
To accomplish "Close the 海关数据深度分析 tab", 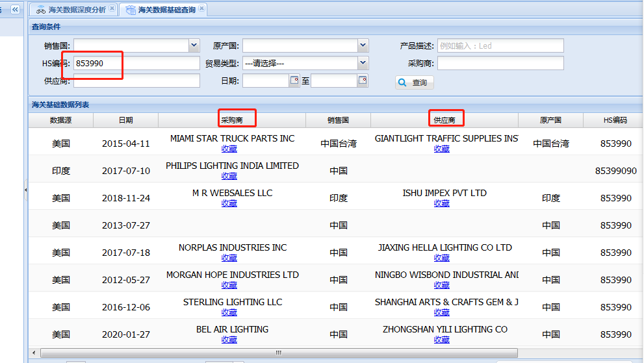I will 112,8.
